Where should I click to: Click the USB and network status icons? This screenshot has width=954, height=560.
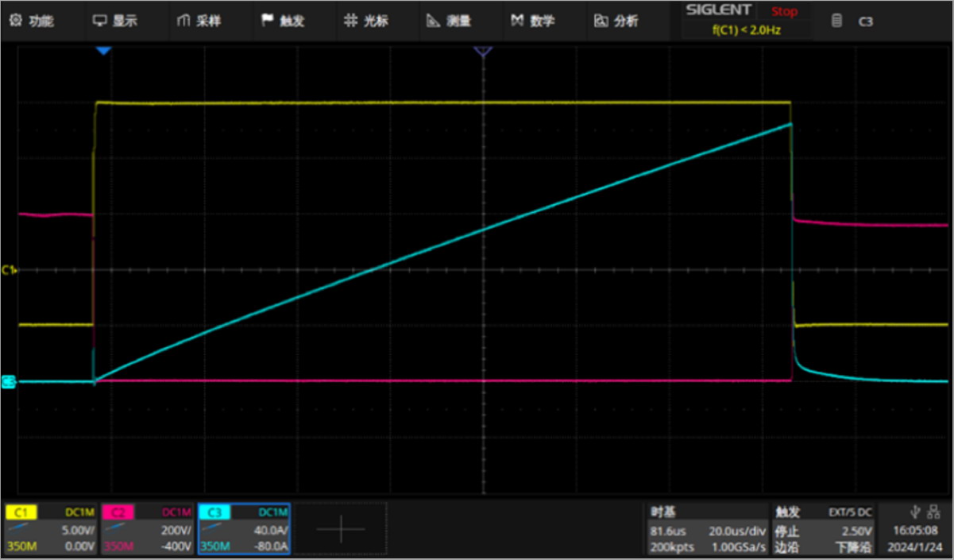click(925, 512)
